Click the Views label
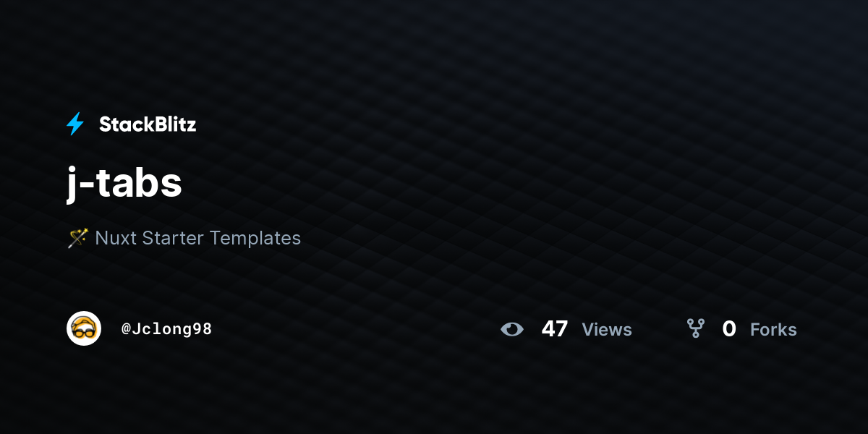This screenshot has width=868, height=434. (x=607, y=330)
